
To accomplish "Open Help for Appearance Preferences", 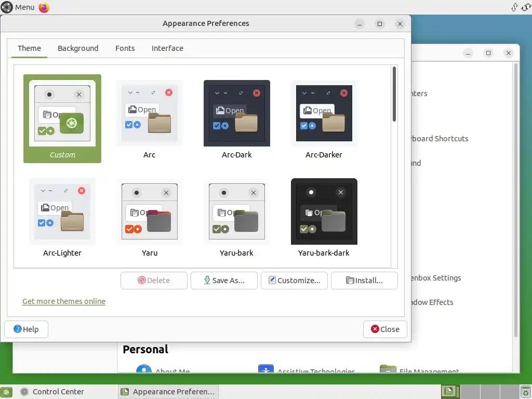I will (26, 329).
